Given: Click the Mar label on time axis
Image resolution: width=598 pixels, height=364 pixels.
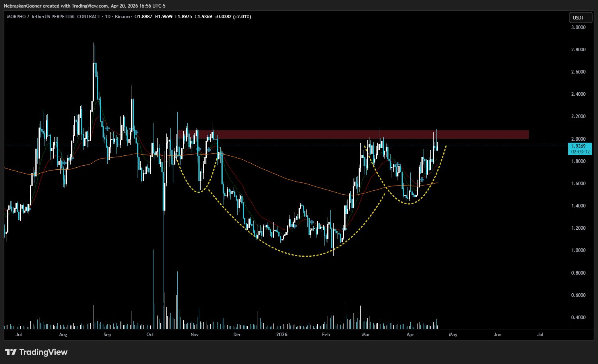Looking at the screenshot, I should [366, 335].
